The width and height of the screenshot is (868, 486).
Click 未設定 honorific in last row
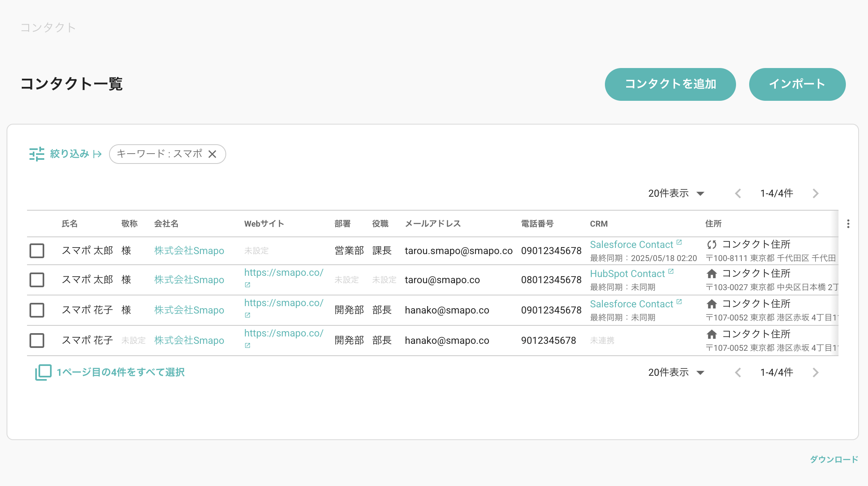(x=134, y=341)
